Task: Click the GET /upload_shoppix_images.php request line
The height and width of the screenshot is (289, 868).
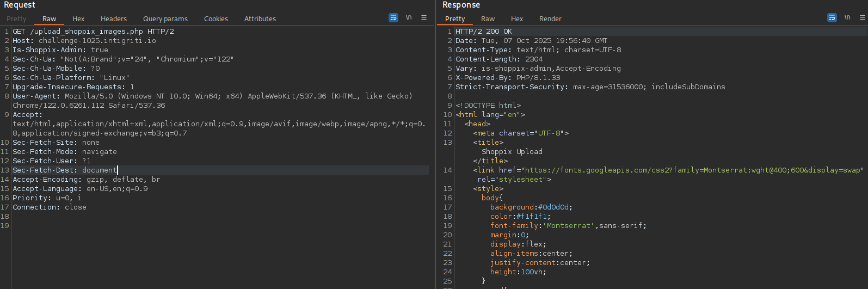Action: (93, 32)
